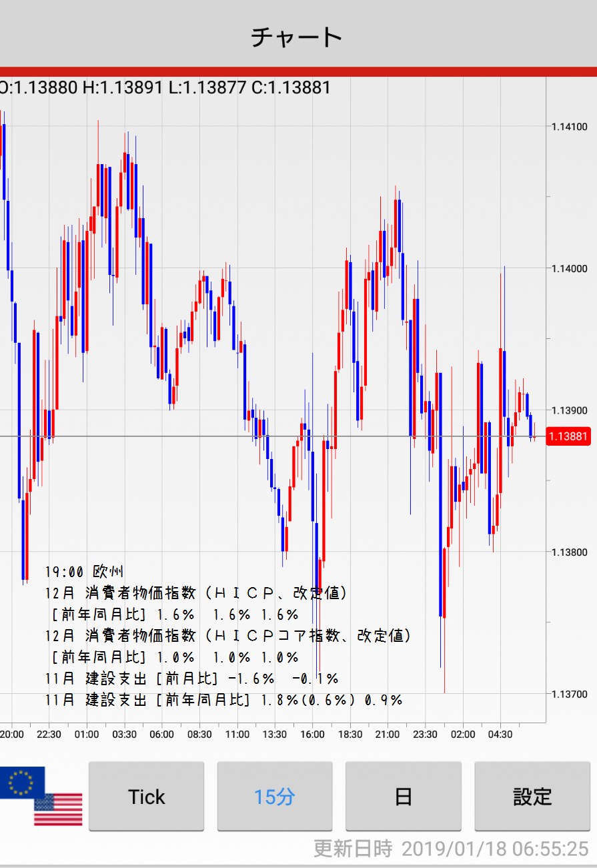Click the チャート title header
This screenshot has height=868, width=597.
tap(297, 37)
